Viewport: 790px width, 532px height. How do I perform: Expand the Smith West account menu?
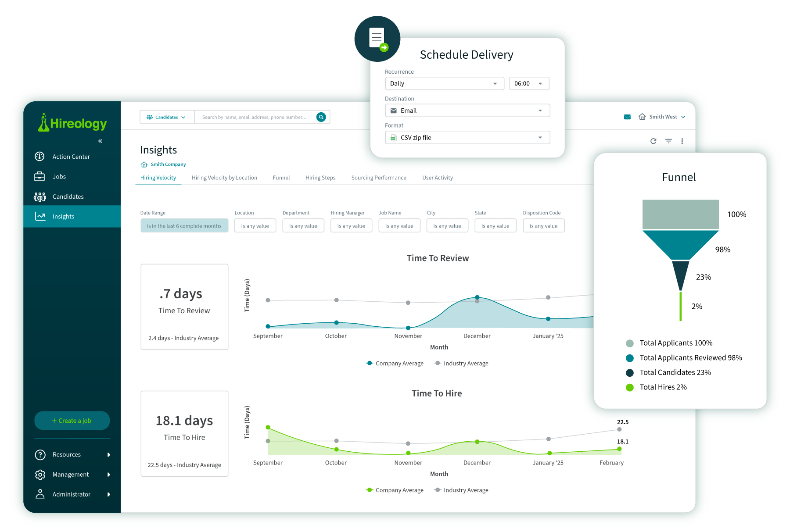(x=662, y=117)
